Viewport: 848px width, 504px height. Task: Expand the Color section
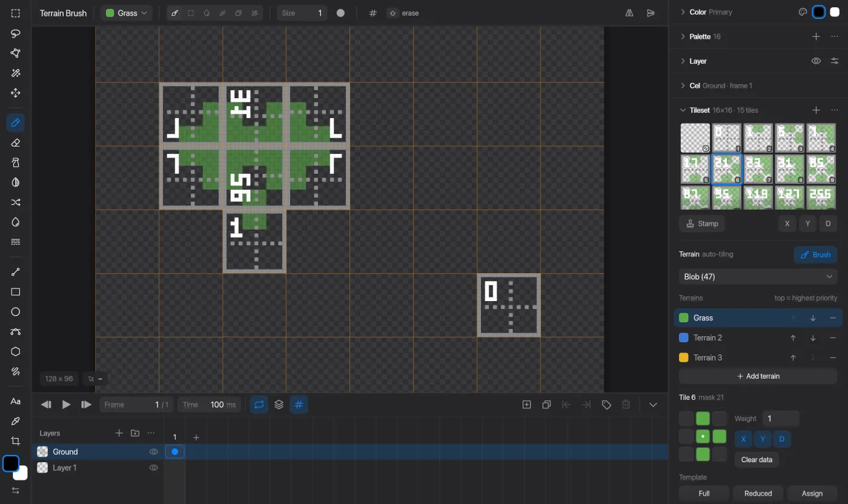[683, 12]
